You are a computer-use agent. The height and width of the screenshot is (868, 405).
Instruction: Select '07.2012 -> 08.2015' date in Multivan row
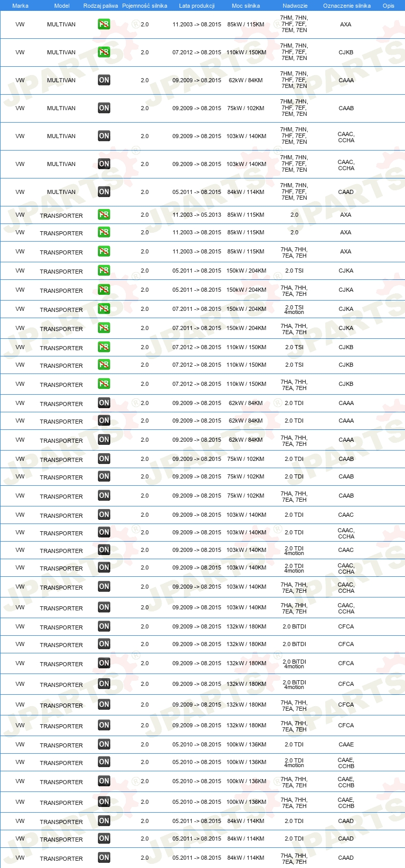tap(197, 52)
